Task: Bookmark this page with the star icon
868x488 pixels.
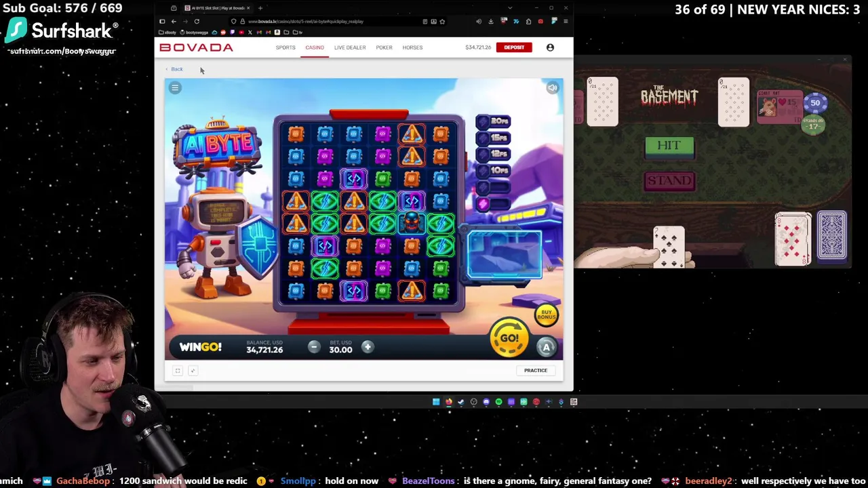Action: (442, 21)
